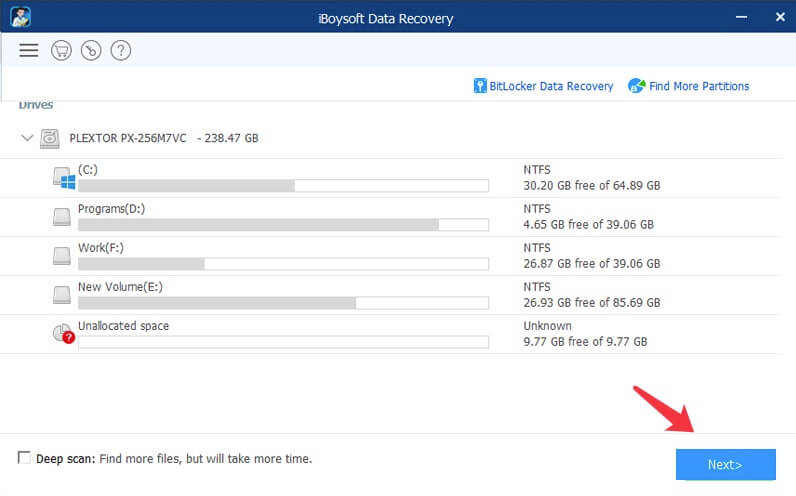Screen dimensions: 796x496
Task: Click the BitLocker key icon
Action: (480, 86)
